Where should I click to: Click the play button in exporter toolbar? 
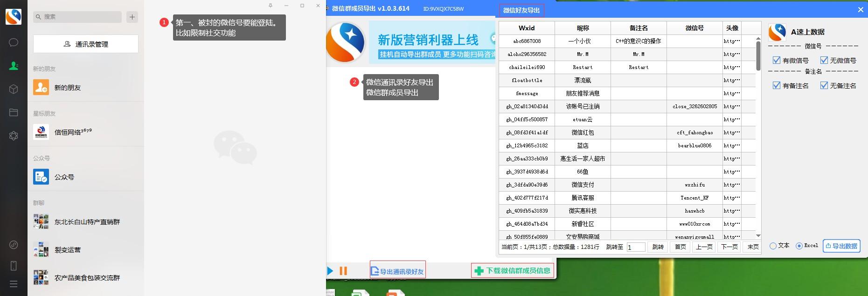coord(330,270)
